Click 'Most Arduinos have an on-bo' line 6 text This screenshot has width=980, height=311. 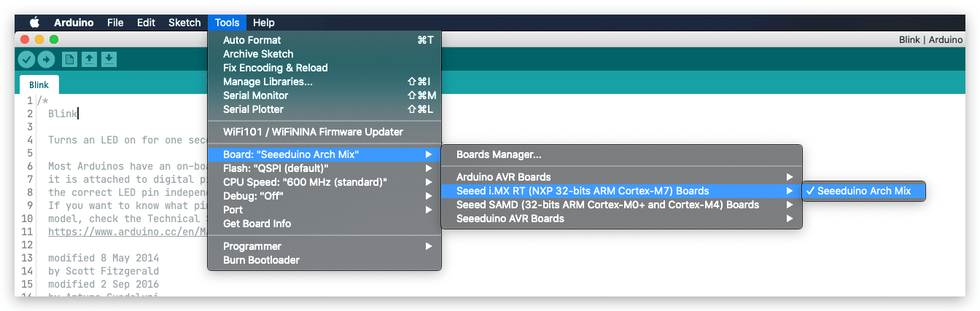(128, 166)
